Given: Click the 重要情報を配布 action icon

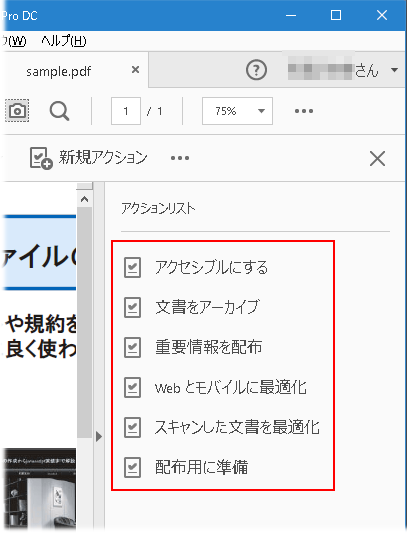Looking at the screenshot, I should (132, 347).
